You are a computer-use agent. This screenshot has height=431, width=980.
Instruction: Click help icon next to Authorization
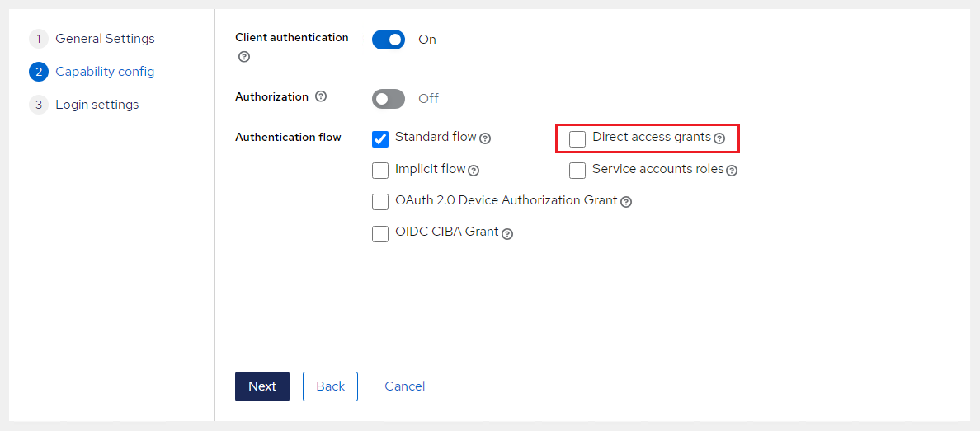[x=321, y=96]
